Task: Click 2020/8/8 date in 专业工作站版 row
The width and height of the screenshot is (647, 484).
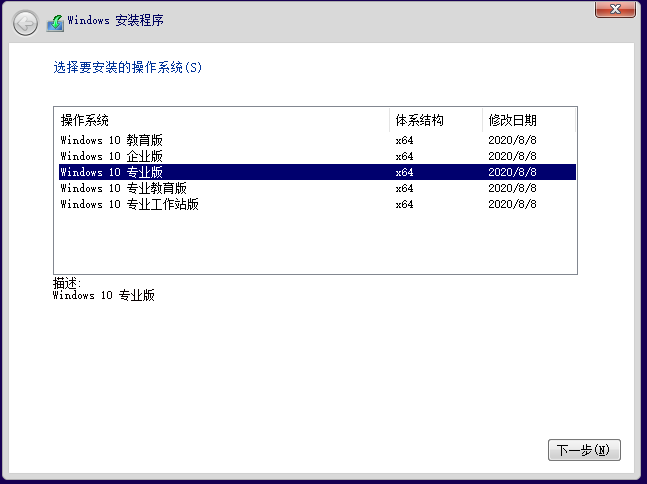Action: click(x=512, y=204)
